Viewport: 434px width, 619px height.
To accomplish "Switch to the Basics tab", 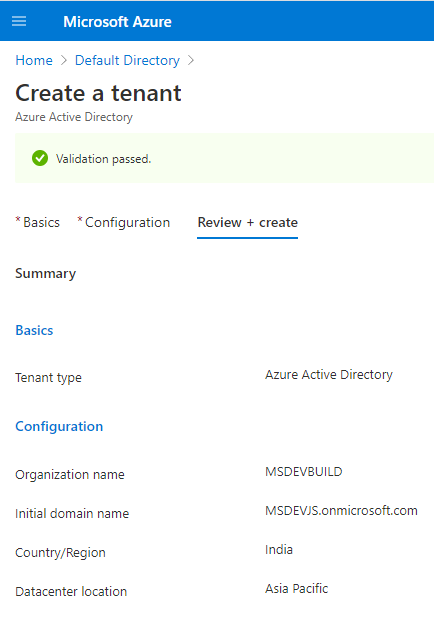I will [38, 222].
